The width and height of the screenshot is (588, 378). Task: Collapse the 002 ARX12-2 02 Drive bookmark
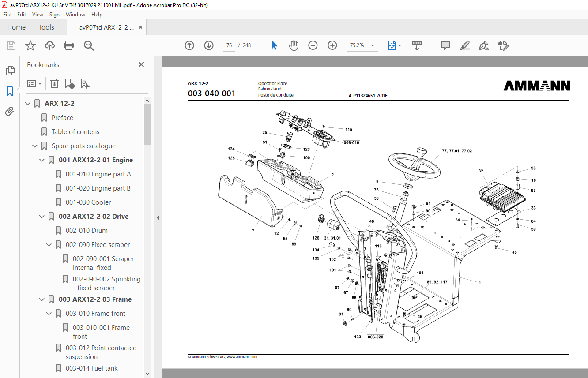click(x=42, y=217)
